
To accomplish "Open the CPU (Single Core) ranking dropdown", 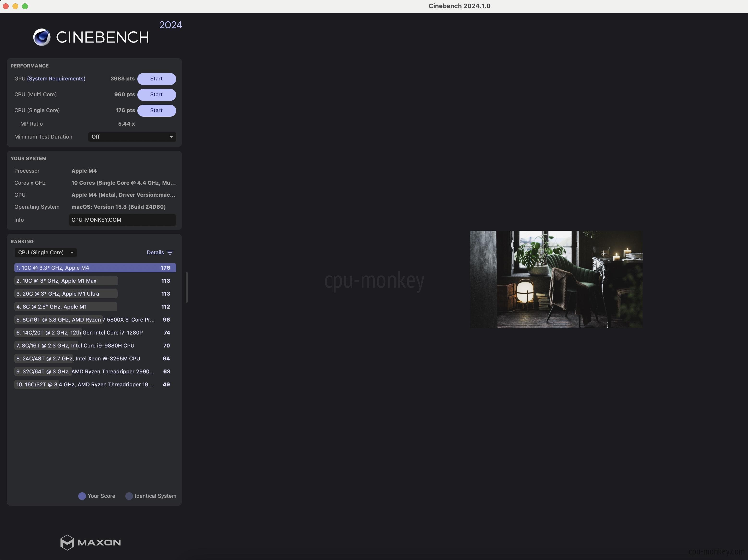I will point(46,252).
